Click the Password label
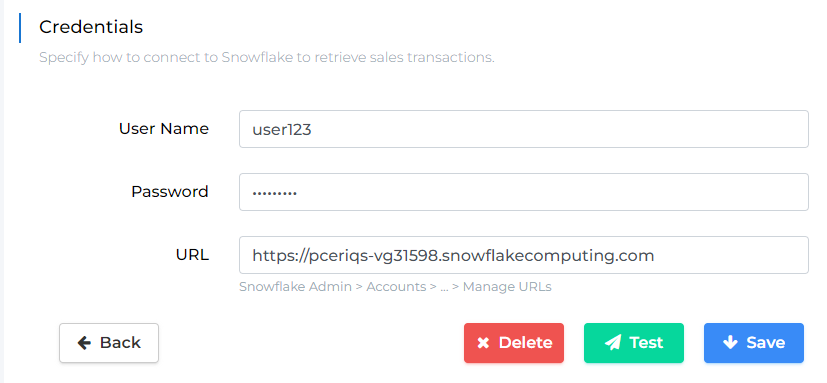Screen dimensions: 827x383 [170, 192]
